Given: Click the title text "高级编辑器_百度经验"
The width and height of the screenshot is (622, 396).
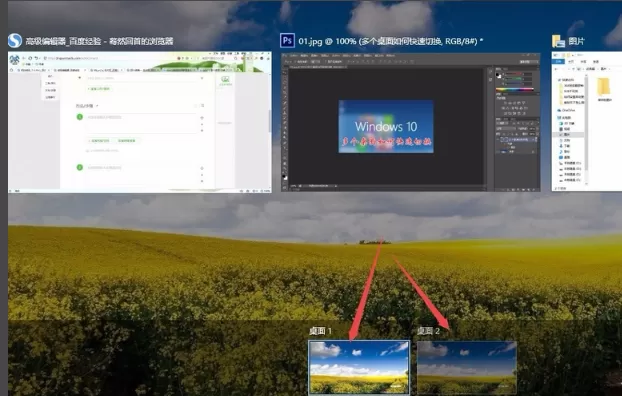Looking at the screenshot, I should [x=63, y=41].
